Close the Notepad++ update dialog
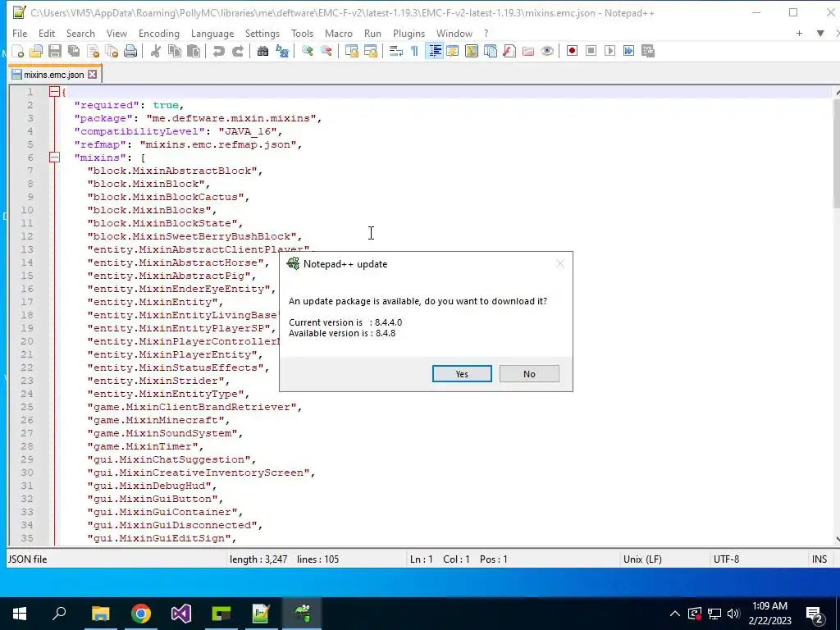840x630 pixels. [559, 263]
